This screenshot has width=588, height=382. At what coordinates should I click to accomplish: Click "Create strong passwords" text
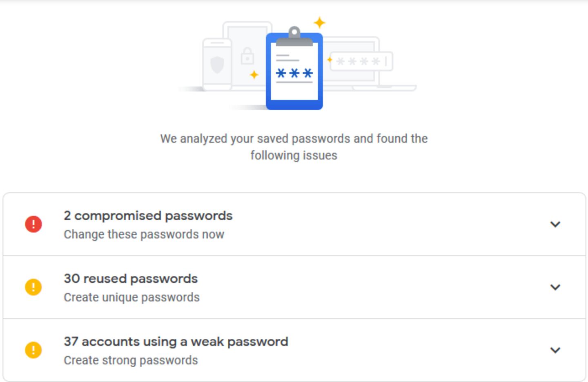[131, 360]
